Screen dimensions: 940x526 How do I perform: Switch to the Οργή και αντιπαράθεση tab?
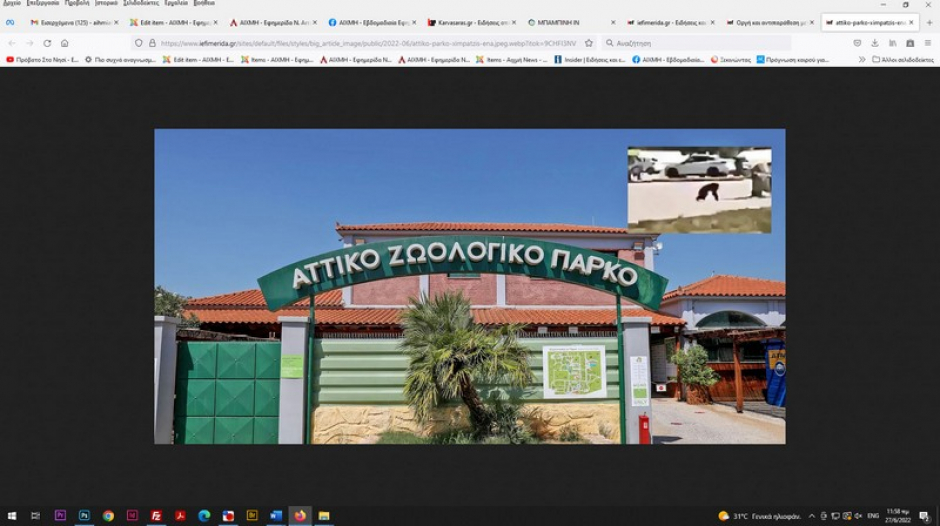click(768, 22)
